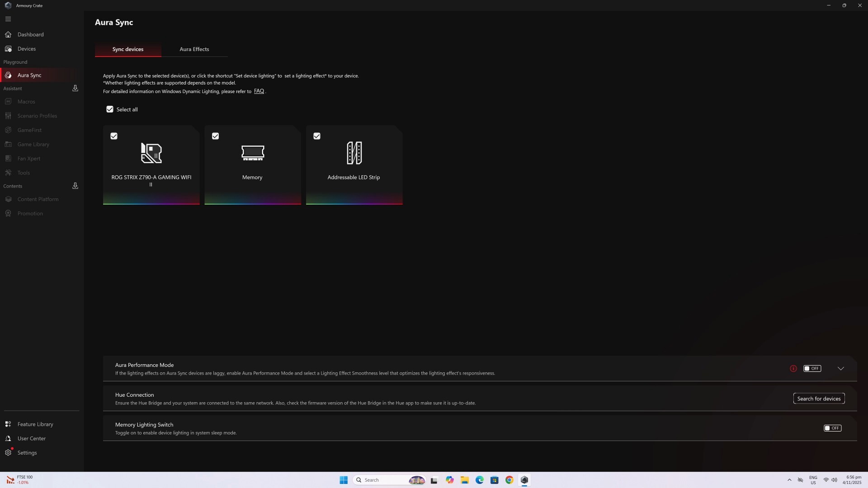The height and width of the screenshot is (488, 868).
Task: Click Assistant section download icon
Action: (x=75, y=88)
